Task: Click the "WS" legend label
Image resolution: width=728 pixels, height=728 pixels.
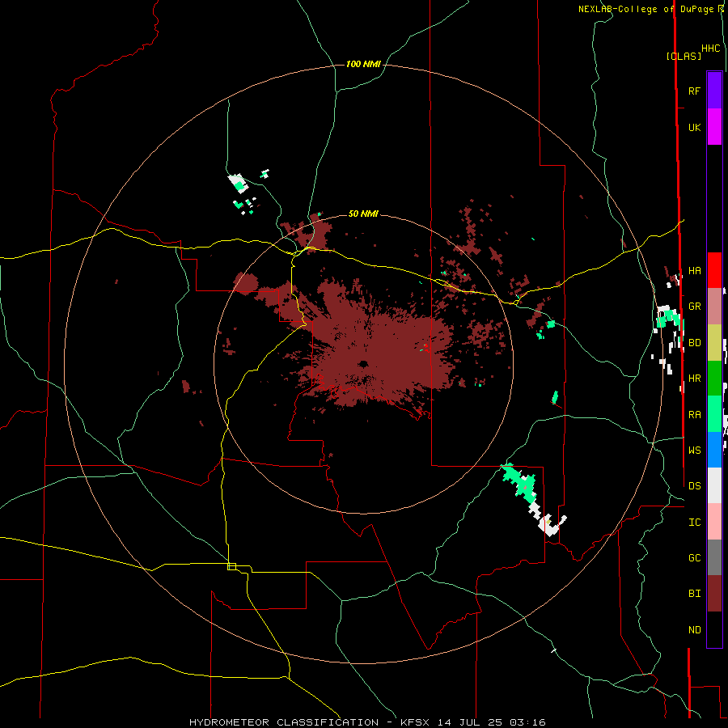Action: coord(694,450)
